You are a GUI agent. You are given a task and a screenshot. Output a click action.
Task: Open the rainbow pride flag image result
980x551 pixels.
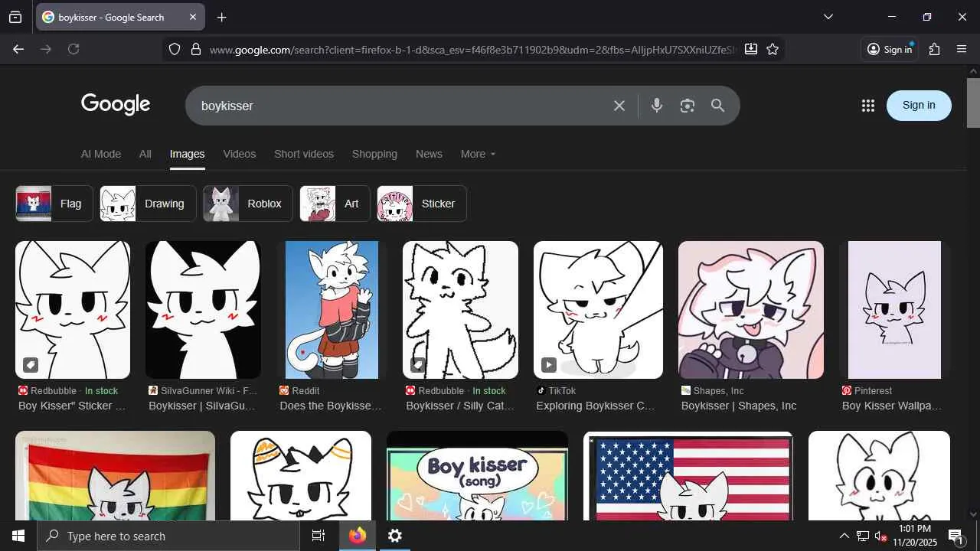pos(115,475)
